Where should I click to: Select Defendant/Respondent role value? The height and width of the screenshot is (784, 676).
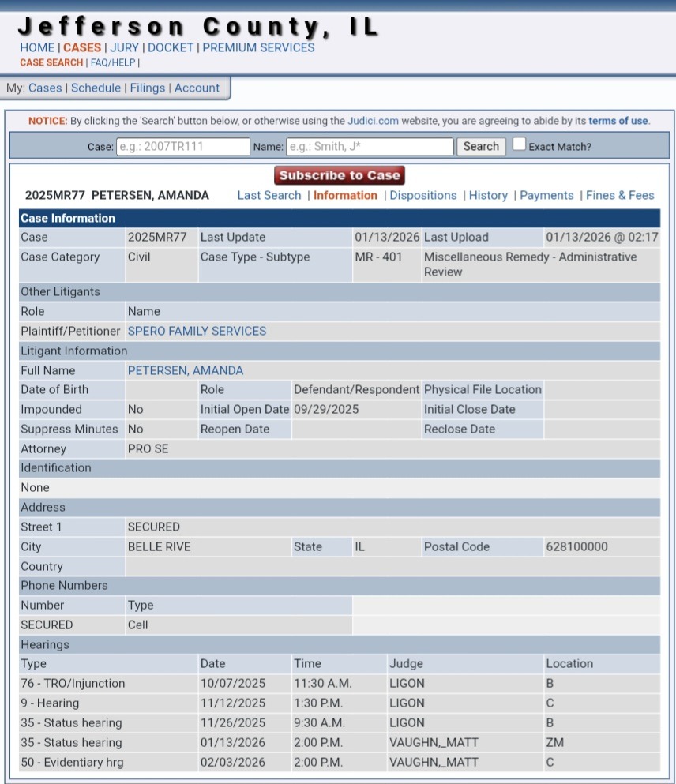click(356, 389)
